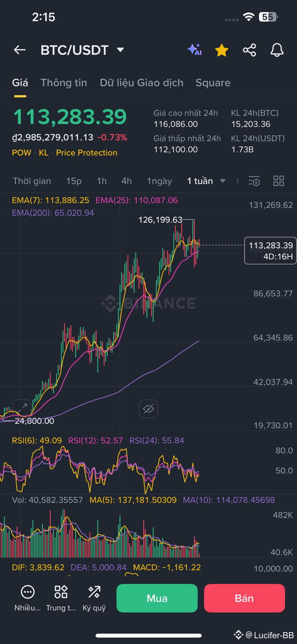Select the 4h interval
Screen dimensions: 297x644
click(x=127, y=181)
